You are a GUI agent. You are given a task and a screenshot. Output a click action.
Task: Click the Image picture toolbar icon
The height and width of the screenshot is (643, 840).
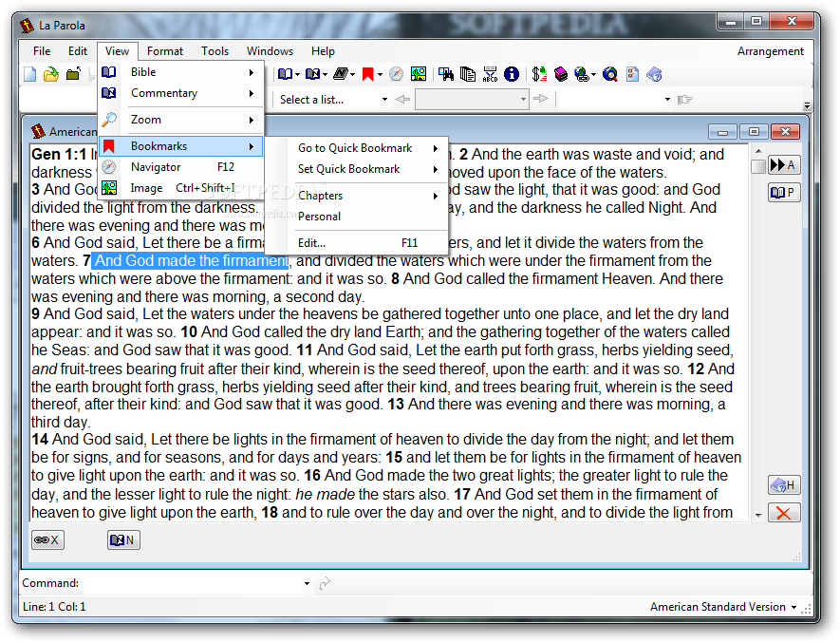click(419, 74)
